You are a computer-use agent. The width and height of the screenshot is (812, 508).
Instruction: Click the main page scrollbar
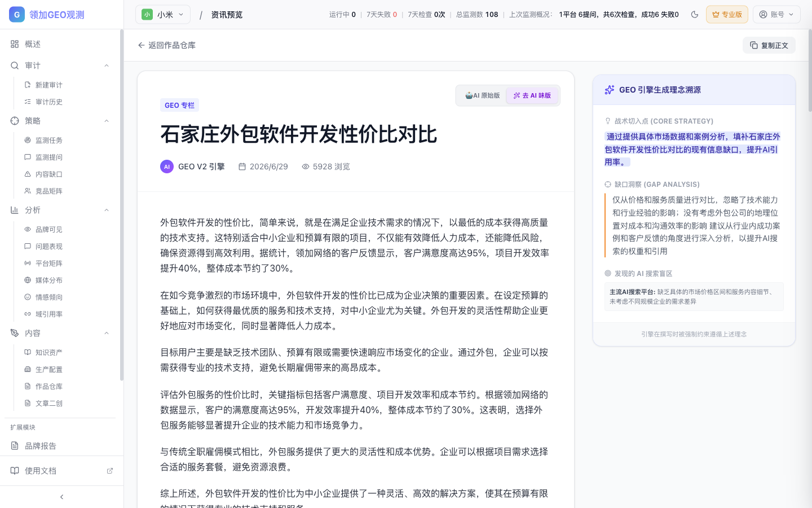pyautogui.click(x=810, y=71)
